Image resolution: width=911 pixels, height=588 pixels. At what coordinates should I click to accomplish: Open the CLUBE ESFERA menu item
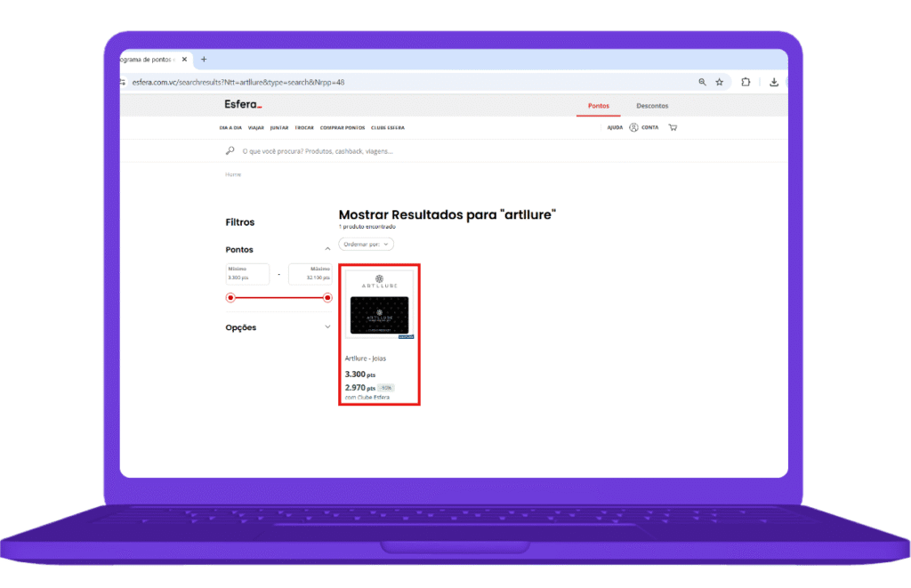pos(387,127)
